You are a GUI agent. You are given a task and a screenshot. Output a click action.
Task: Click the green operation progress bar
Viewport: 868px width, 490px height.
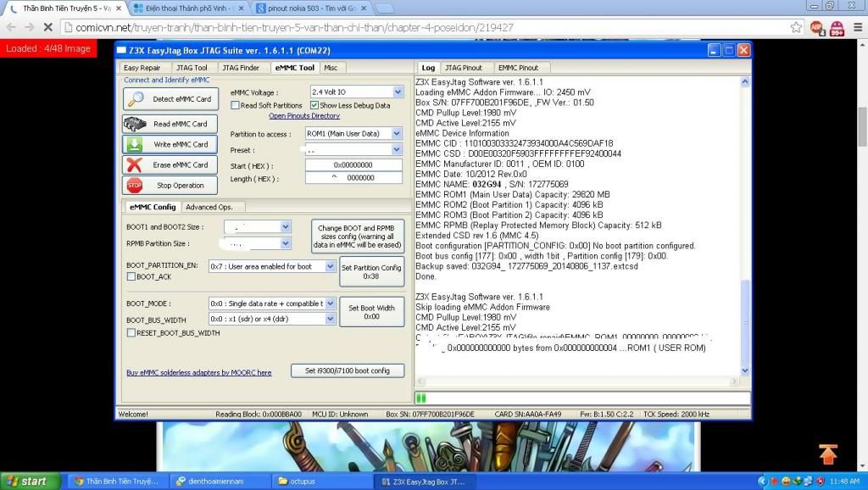pos(582,398)
